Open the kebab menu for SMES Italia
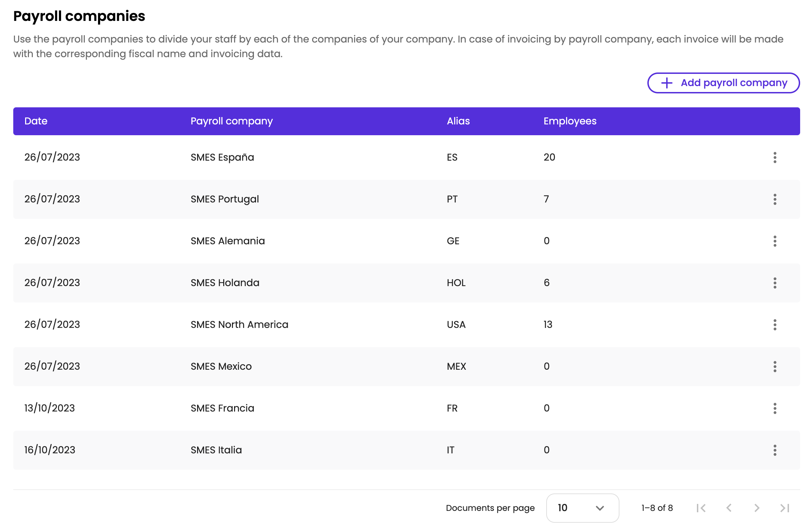Screen dimensions: 812x529 point(775,450)
